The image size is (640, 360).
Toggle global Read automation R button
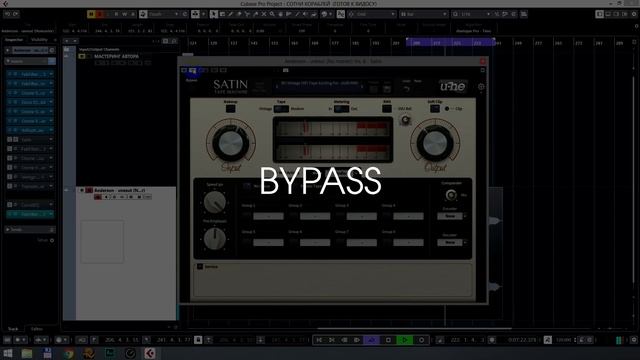116,14
